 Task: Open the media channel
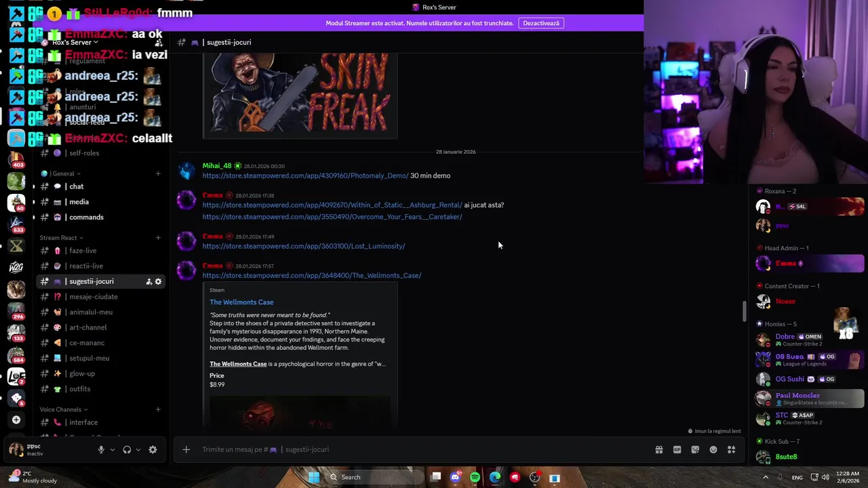coord(100,202)
